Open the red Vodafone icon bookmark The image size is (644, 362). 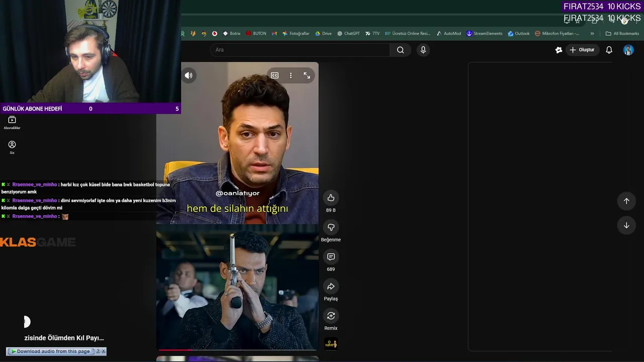[214, 34]
